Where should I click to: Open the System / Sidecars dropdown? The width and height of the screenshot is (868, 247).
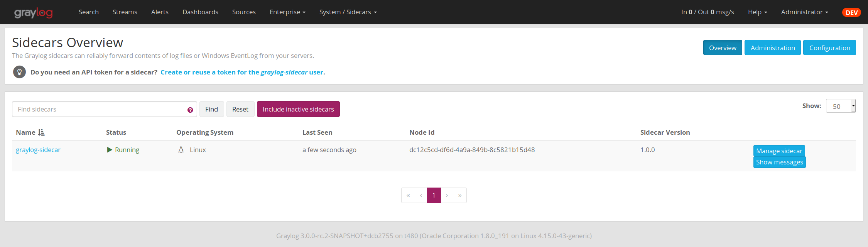tap(348, 12)
